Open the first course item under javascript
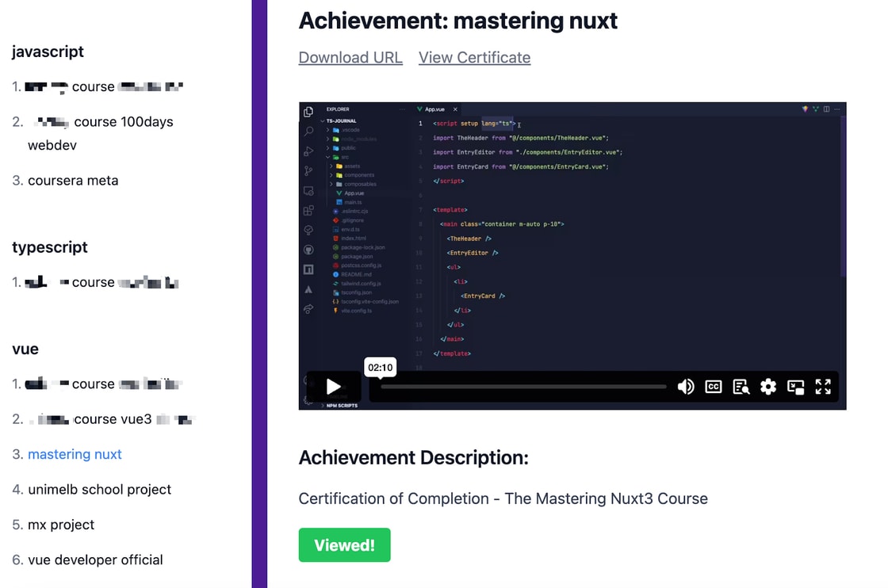This screenshot has width=888, height=588. point(104,86)
